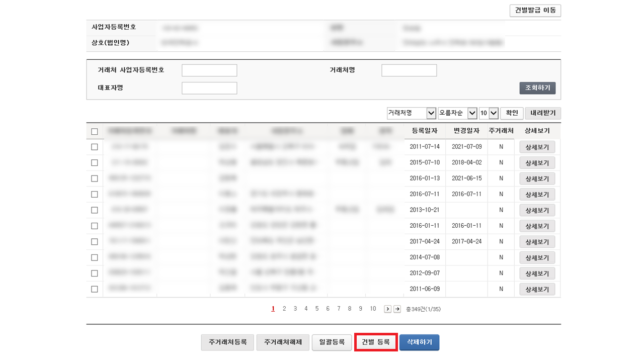
Task: Click the 주거래처해제 button
Action: point(283,342)
